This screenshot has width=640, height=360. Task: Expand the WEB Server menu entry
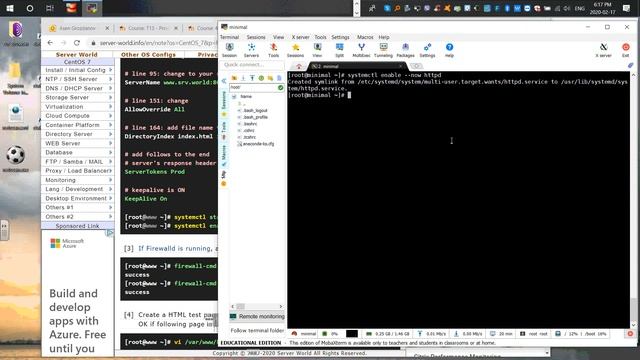[78, 143]
